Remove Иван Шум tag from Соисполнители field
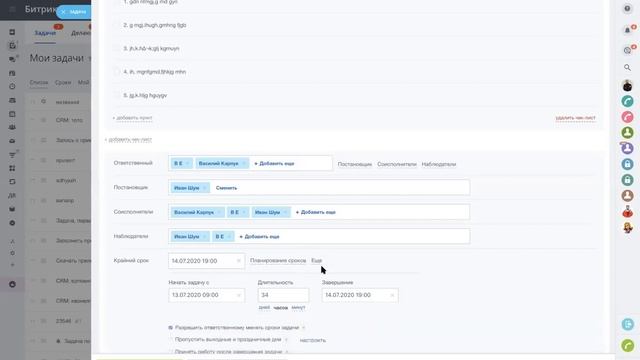640x360 pixels. pos(286,212)
